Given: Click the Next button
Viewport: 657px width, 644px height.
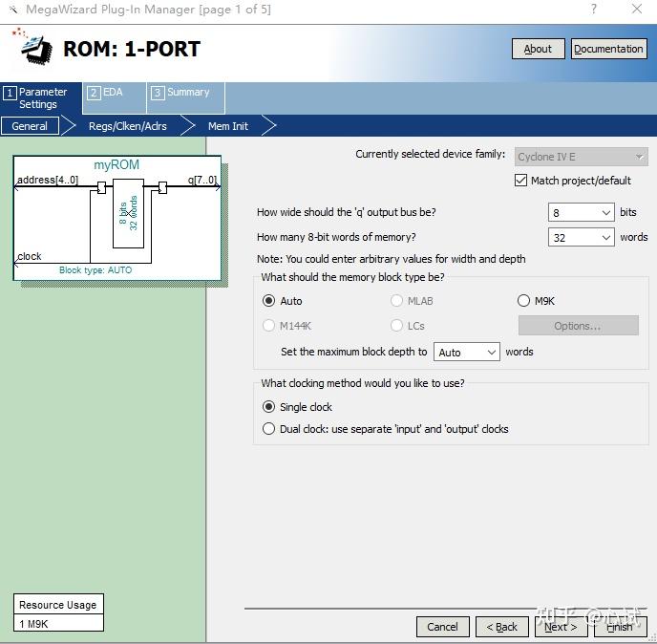Looking at the screenshot, I should pyautogui.click(x=561, y=627).
